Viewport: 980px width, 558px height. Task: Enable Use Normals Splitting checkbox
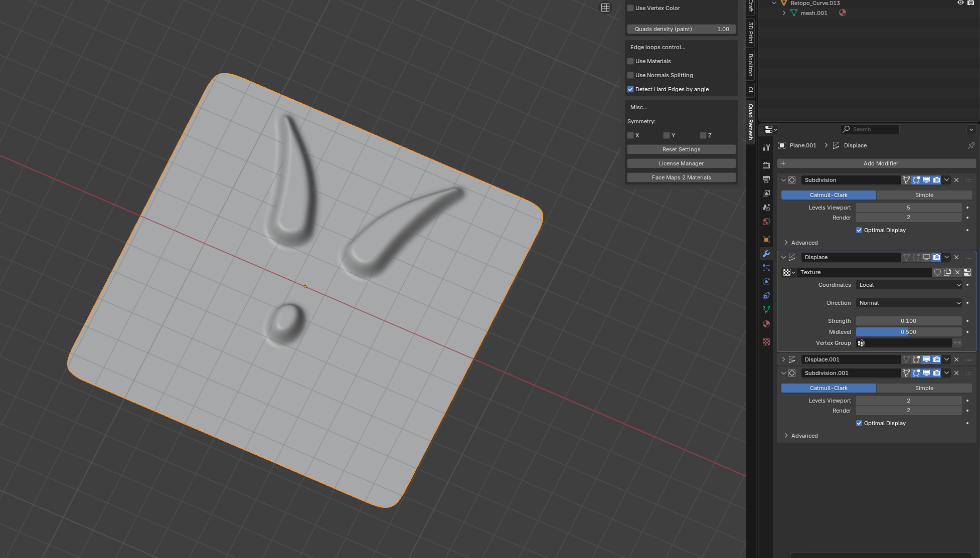coord(630,75)
